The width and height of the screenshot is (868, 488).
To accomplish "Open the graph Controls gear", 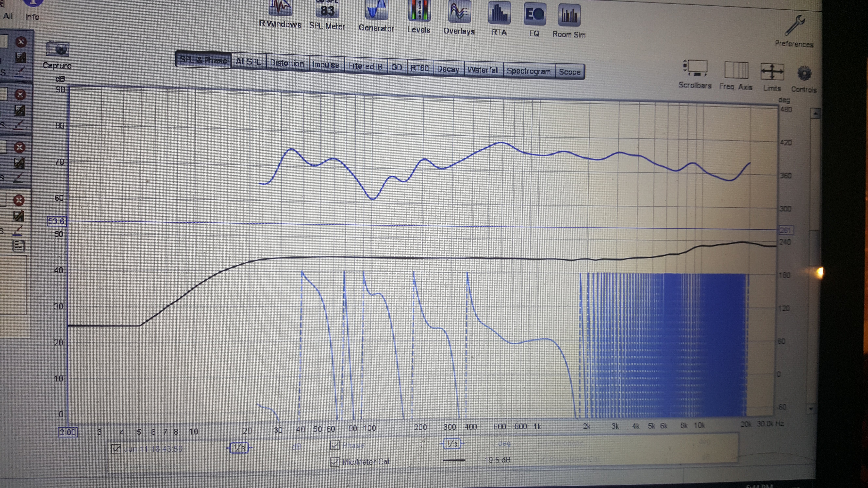I will [804, 79].
